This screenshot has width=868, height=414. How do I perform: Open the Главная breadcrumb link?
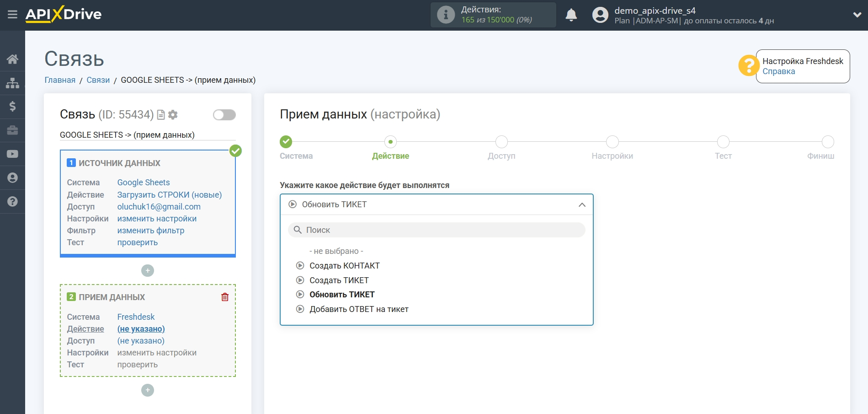tap(60, 80)
